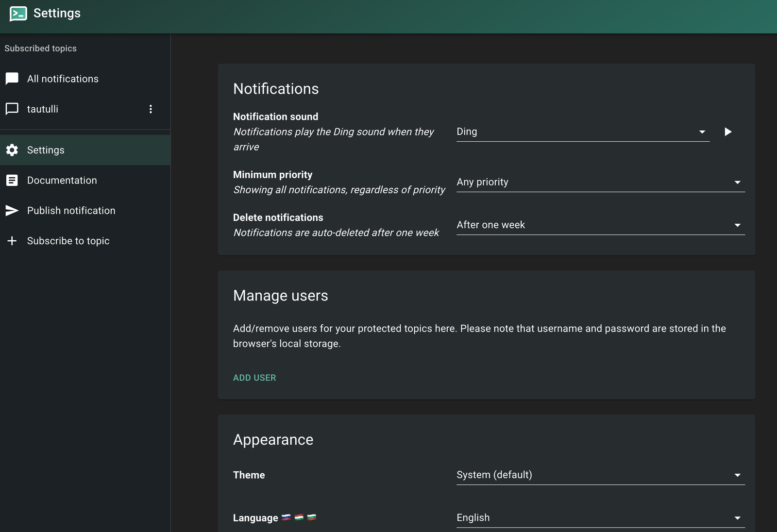The width and height of the screenshot is (777, 532).
Task: Select the tautulli topic in the sidebar
Action: tap(43, 109)
